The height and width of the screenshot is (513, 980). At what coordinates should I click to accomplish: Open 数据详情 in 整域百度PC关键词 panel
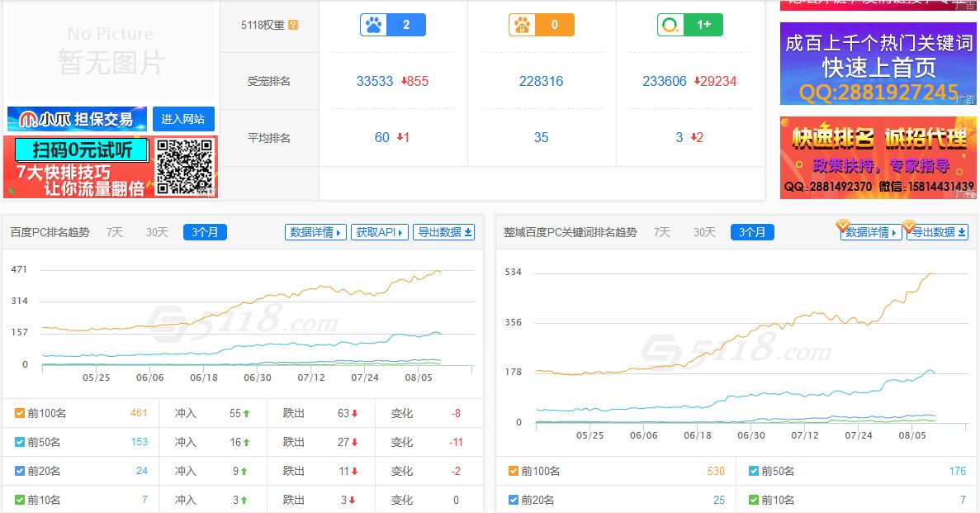pyautogui.click(x=871, y=232)
